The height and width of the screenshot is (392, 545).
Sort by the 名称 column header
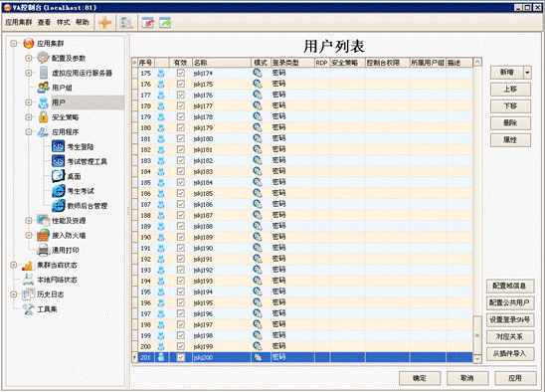coord(222,63)
